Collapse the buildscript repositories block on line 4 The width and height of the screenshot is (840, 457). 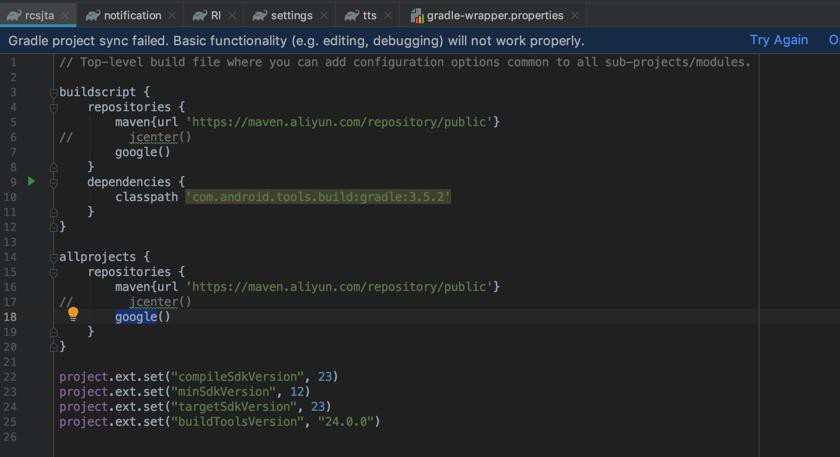[54, 108]
